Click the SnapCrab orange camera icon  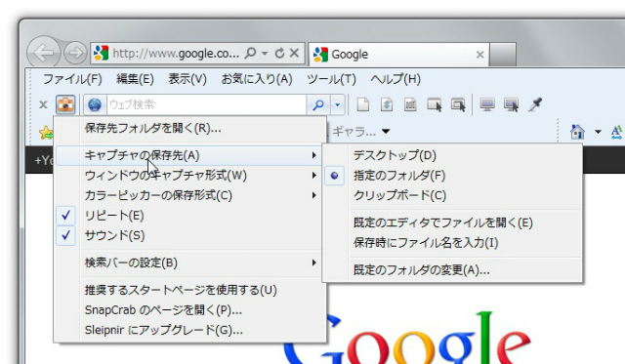(x=65, y=104)
